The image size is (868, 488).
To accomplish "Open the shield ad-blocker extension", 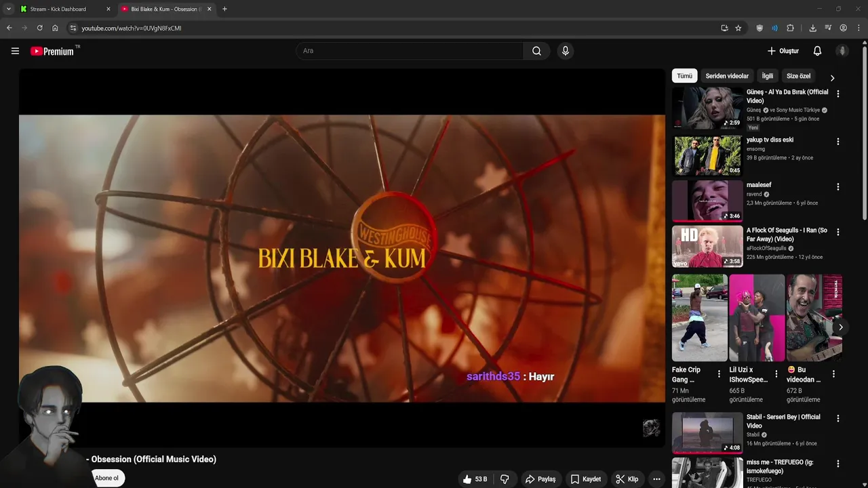I will click(759, 28).
